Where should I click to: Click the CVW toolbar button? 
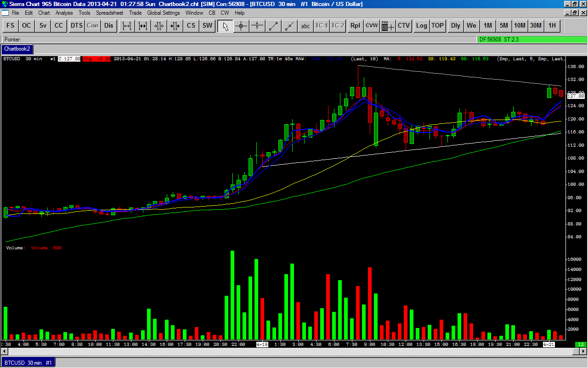tap(371, 26)
